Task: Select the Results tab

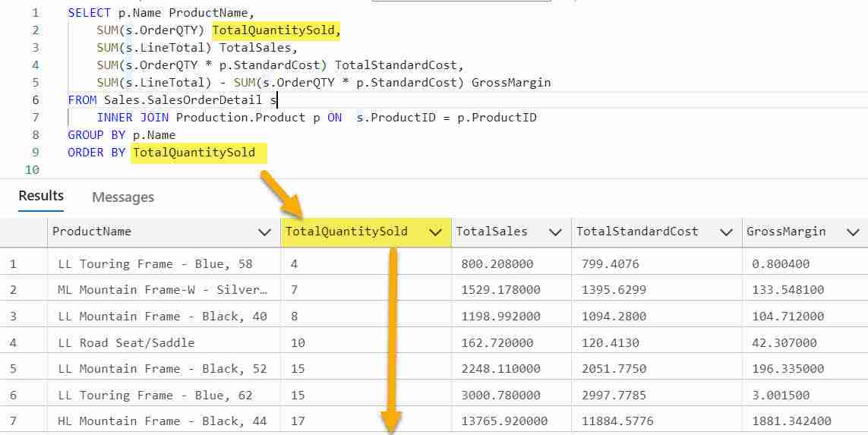Action: click(41, 196)
